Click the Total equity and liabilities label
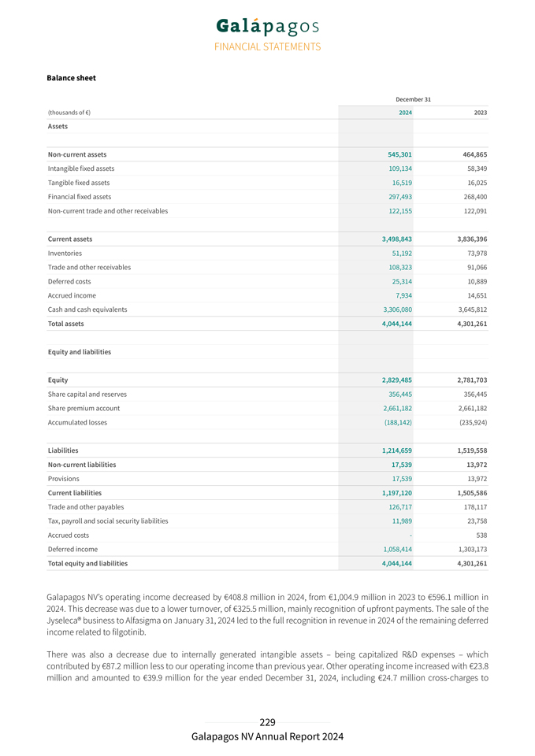The image size is (535, 756). point(87,563)
